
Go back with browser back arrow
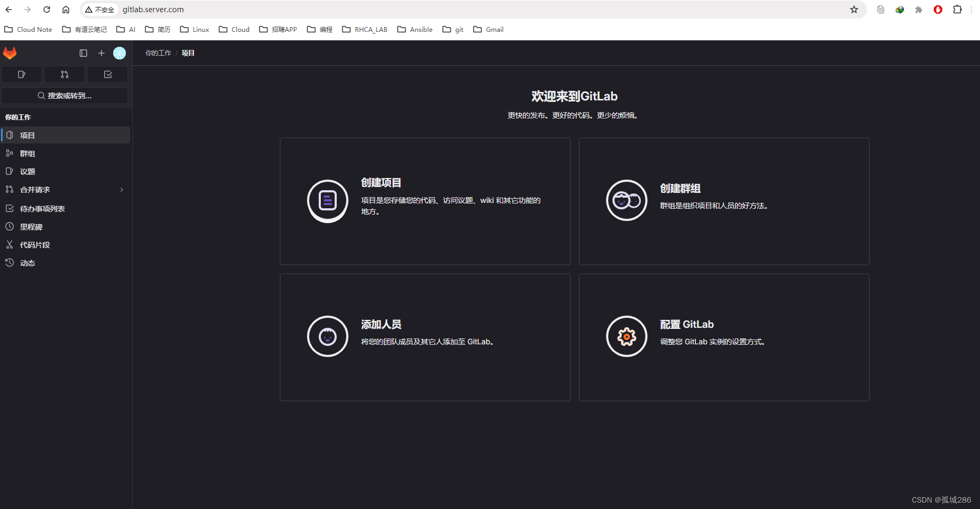(x=9, y=10)
